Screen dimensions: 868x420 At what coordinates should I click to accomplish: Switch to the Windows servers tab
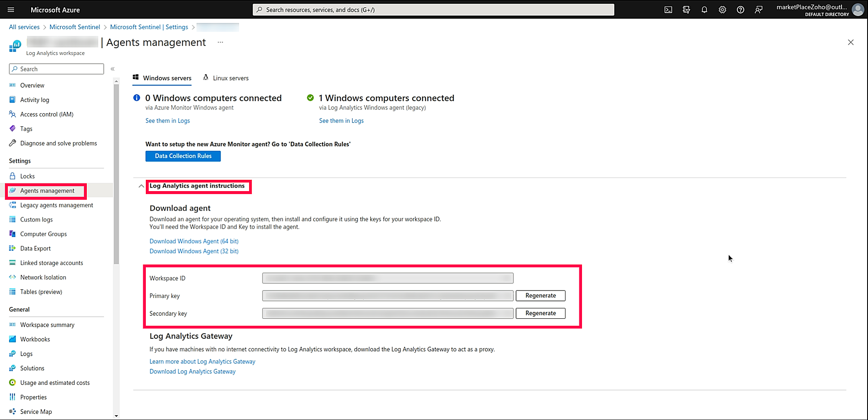pyautogui.click(x=162, y=78)
